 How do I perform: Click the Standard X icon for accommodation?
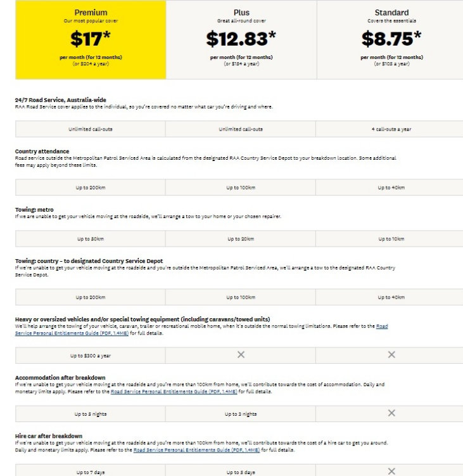point(391,413)
